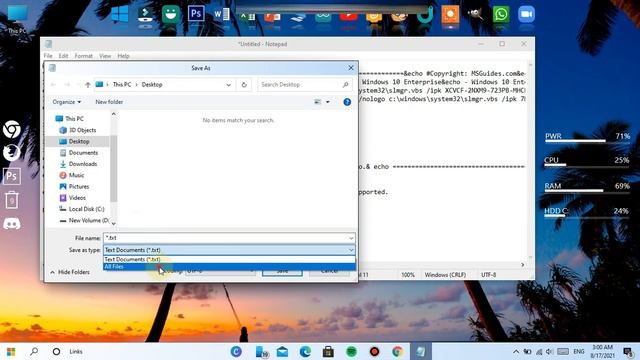Click the Windows logo in top dock
The image size is (640, 360).
click(120, 14)
